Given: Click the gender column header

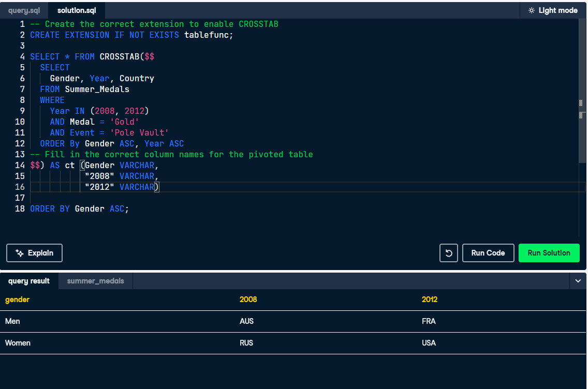Looking at the screenshot, I should 17,300.
